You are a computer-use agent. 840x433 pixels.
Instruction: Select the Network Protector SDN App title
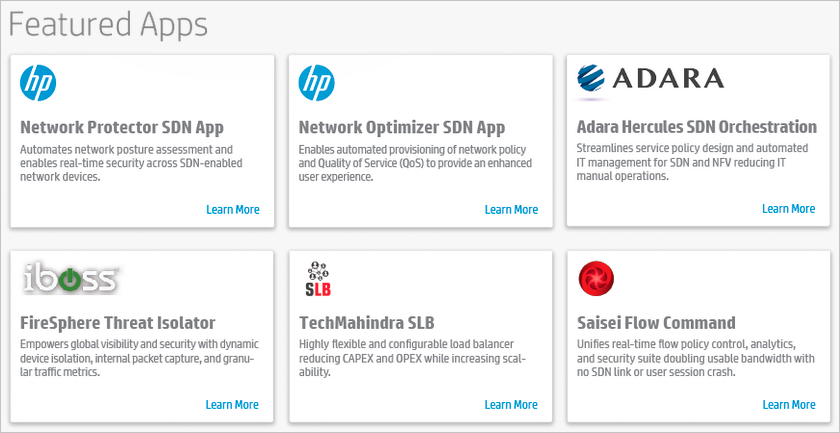click(122, 128)
